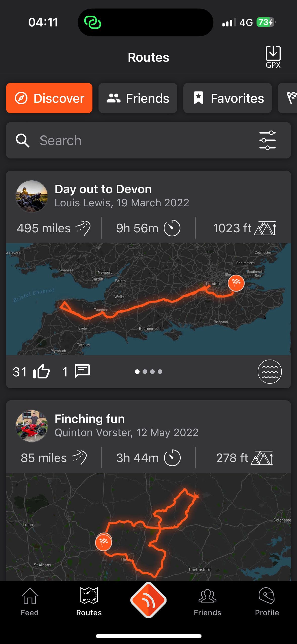297x644 pixels.
Task: Open the search filter sliders
Action: click(x=267, y=140)
